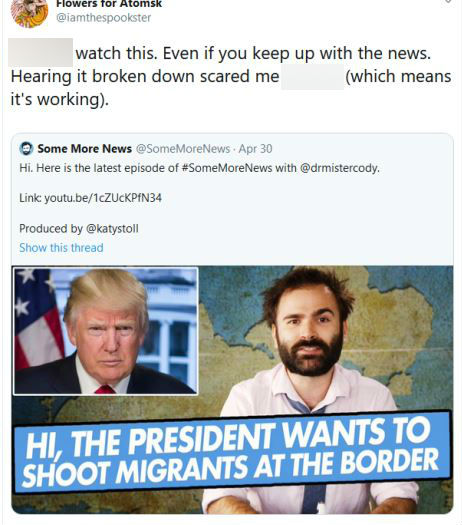Open the Flowers for Atomsk display name
The width and height of the screenshot is (462, 525).
click(109, 4)
